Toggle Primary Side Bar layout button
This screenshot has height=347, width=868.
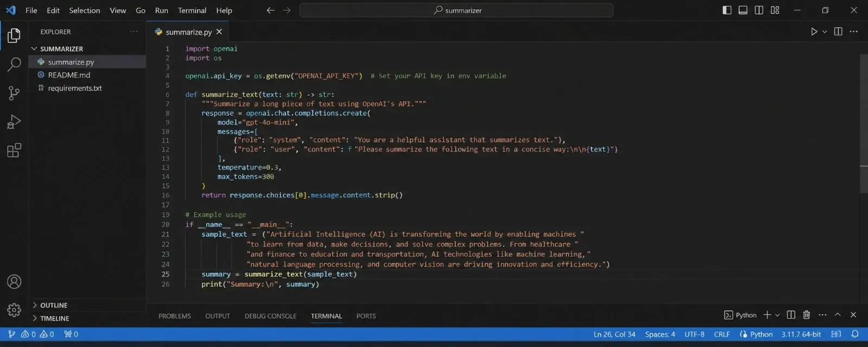coord(727,10)
